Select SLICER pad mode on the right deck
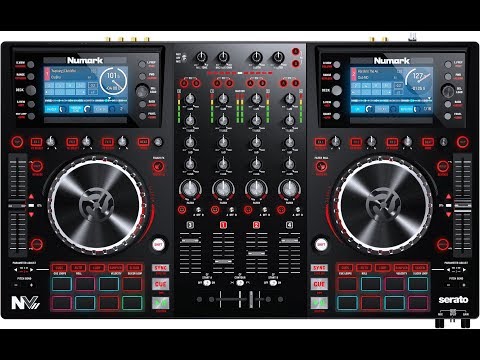 [420, 268]
